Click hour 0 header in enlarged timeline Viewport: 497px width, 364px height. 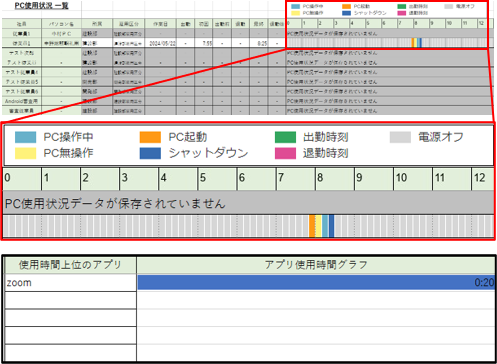coord(22,179)
